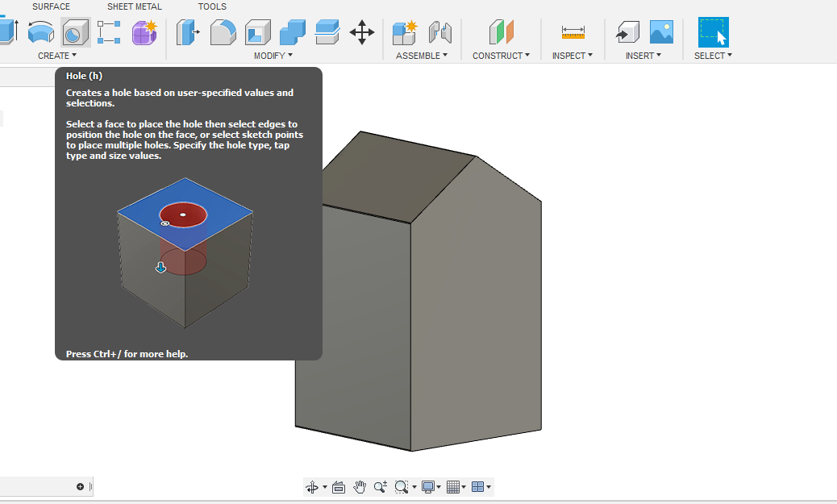This screenshot has width=837, height=504.
Task: Select the Revolve tool
Action: (x=41, y=32)
